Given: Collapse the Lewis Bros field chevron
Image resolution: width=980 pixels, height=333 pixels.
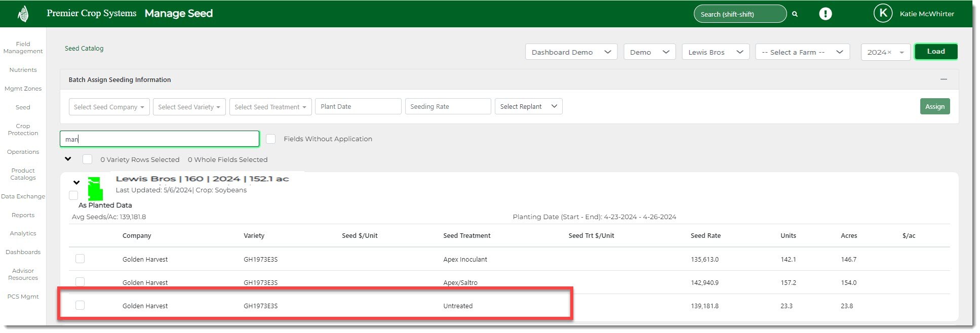Looking at the screenshot, I should 76,183.
